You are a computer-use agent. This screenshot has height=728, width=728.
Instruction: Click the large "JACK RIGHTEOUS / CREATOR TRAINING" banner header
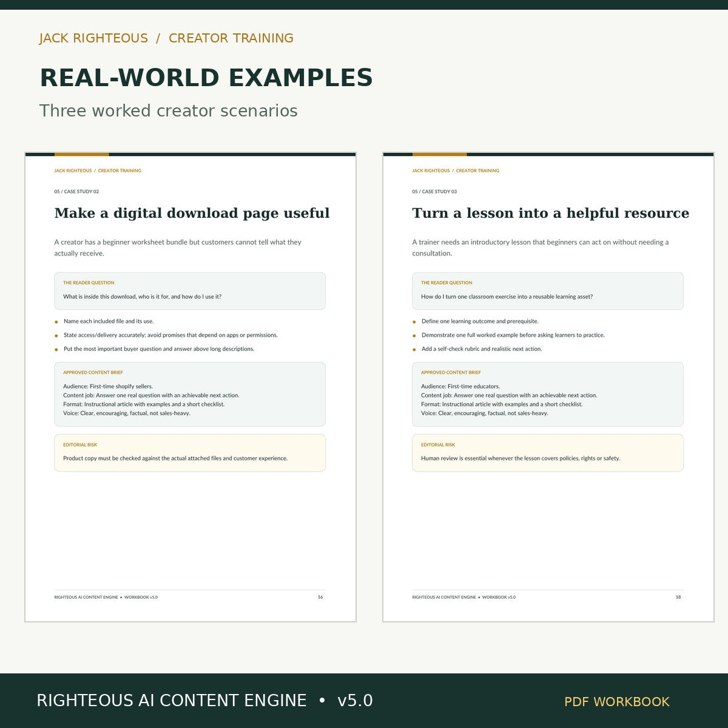point(166,38)
